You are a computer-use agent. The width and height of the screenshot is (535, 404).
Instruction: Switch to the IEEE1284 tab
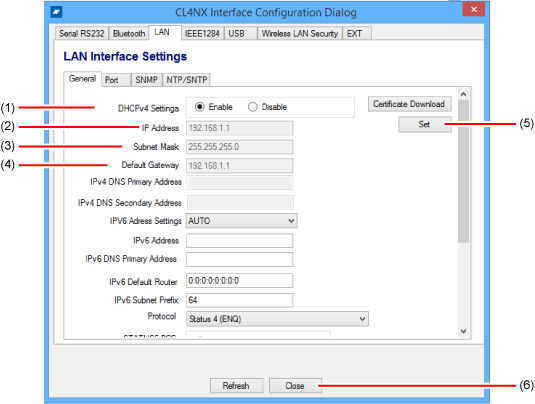point(202,33)
